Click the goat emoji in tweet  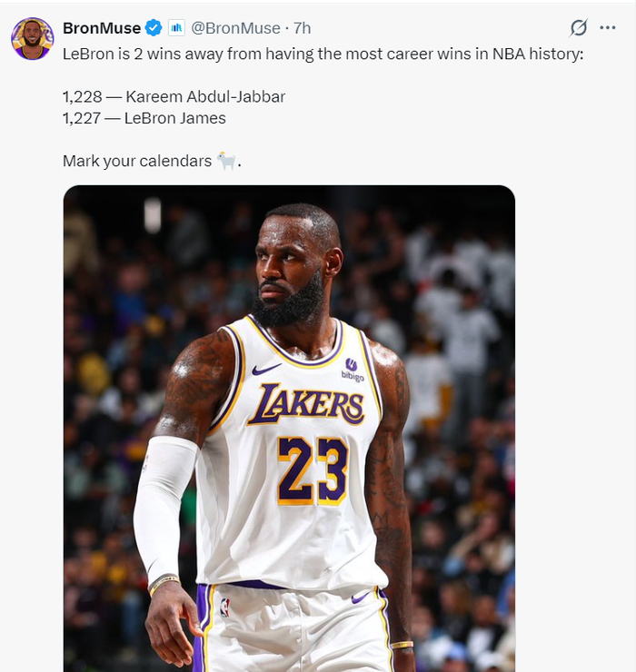226,161
